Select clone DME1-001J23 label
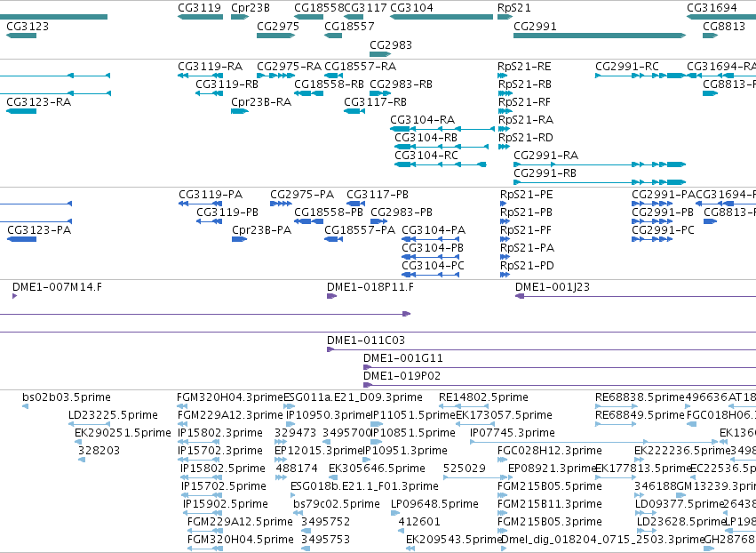 click(552, 287)
